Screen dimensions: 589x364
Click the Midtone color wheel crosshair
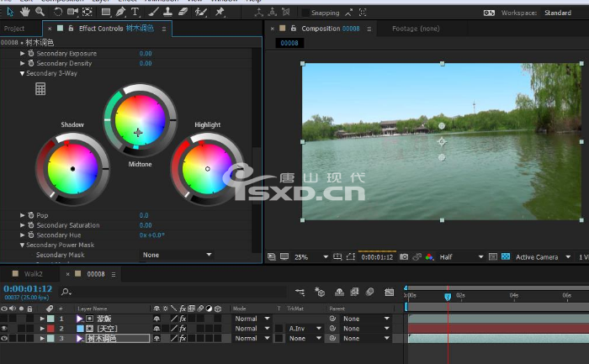tap(138, 133)
